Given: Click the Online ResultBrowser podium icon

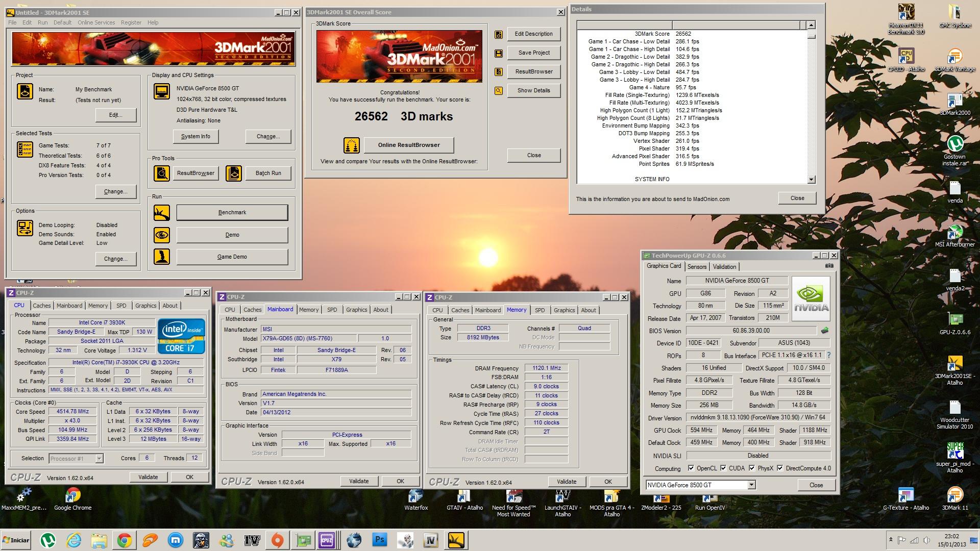Looking at the screenshot, I should pos(352,145).
